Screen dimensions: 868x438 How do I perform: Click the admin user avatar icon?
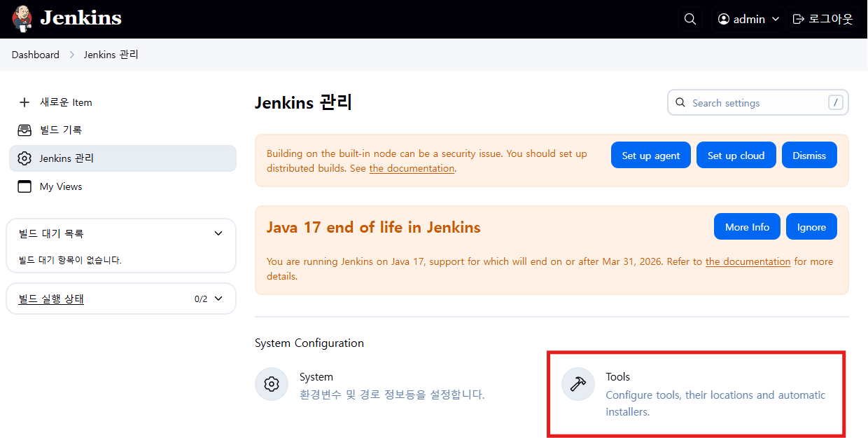(x=724, y=19)
